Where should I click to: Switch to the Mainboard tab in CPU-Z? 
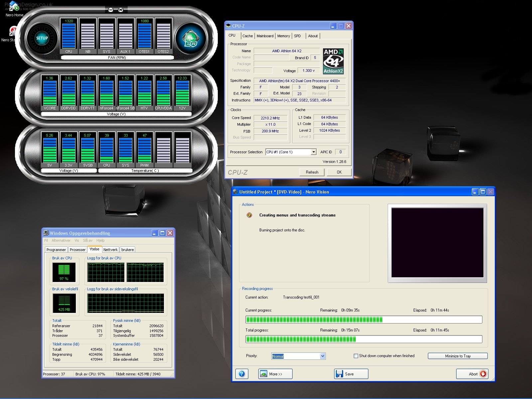click(265, 36)
